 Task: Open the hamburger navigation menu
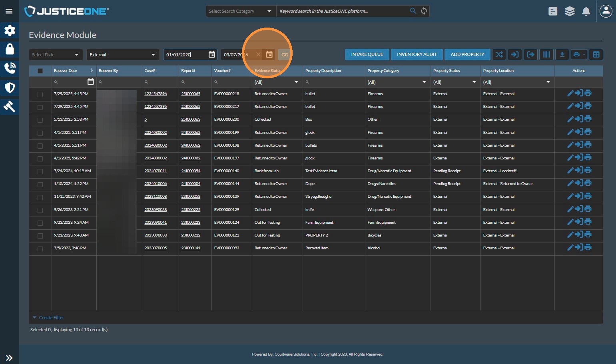[9, 11]
